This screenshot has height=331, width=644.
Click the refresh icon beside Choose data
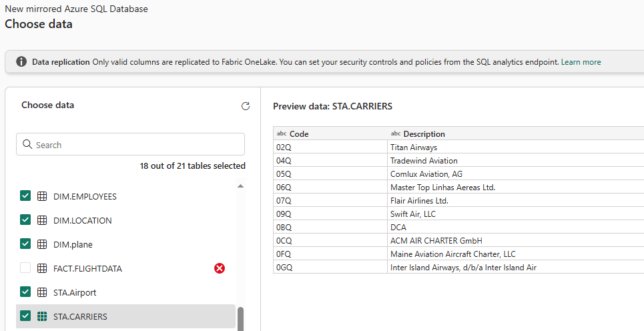[245, 106]
